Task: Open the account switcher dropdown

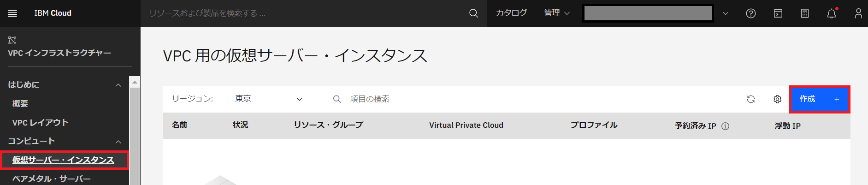Action: 725,13
